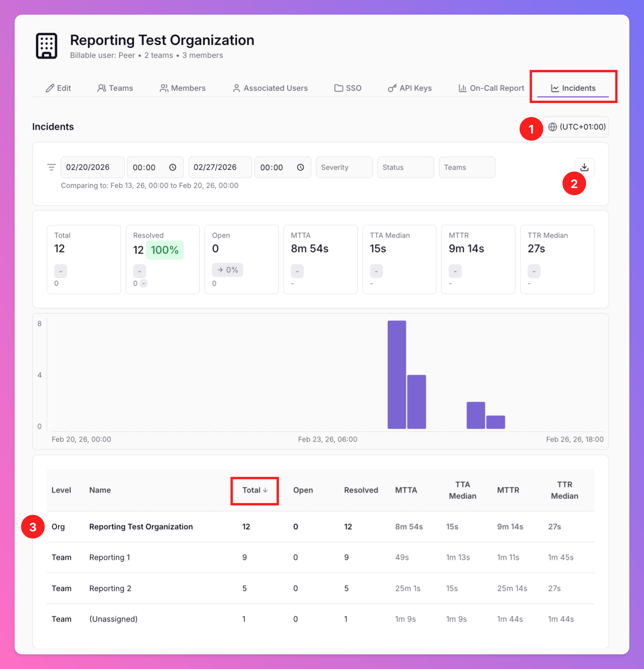The width and height of the screenshot is (644, 669).
Task: Click the tallest bar in incidents chart
Action: [x=397, y=374]
